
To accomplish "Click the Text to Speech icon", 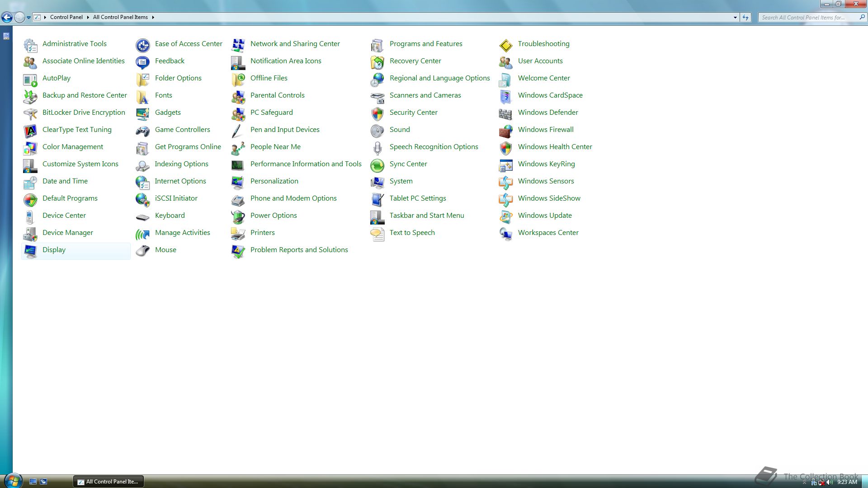I will pos(377,234).
